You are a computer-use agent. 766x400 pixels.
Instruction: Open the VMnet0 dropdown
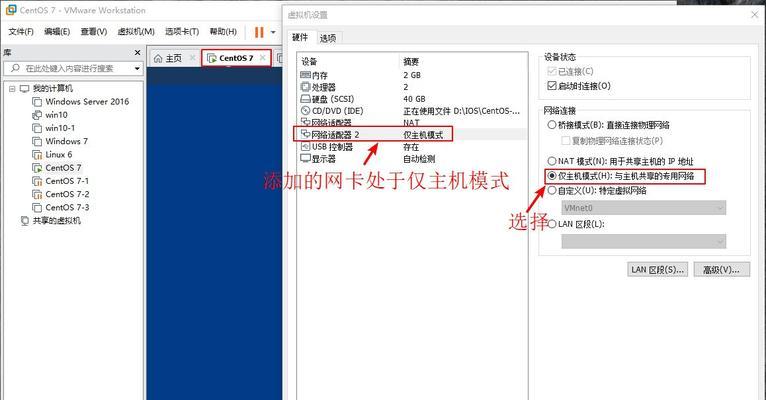point(643,208)
